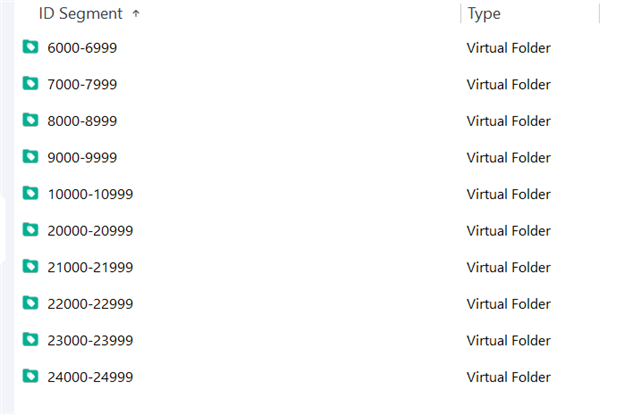Select the 21000-21999 folder icon
640x414 pixels.
point(30,266)
